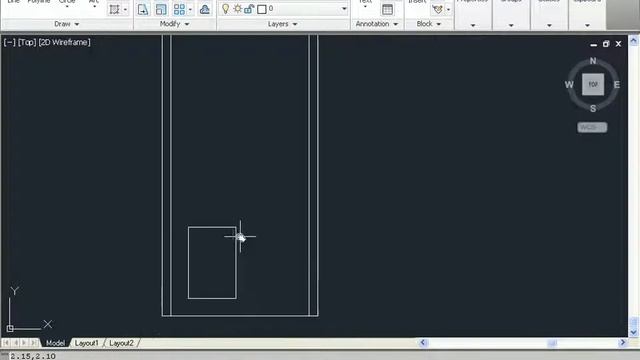Click the coordinates readout 2.15,2.10
The image size is (640, 360).
tap(33, 356)
